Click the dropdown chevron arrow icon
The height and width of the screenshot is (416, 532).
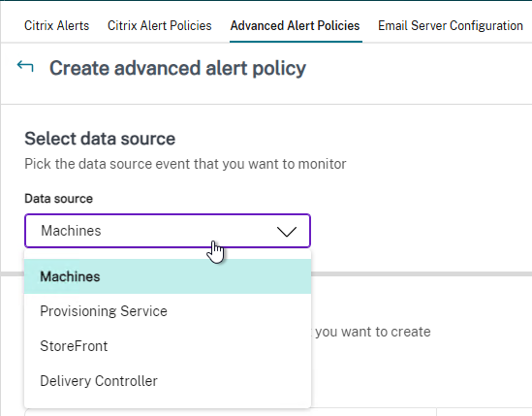(x=287, y=232)
